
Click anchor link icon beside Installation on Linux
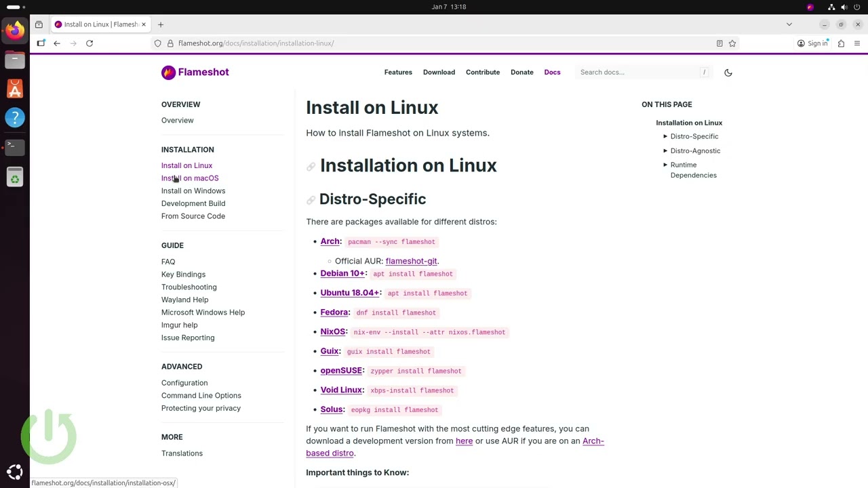[311, 167]
